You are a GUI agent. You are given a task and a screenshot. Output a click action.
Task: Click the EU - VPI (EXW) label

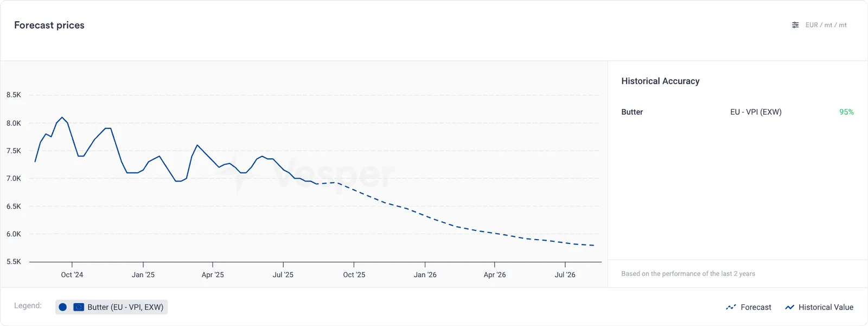coord(756,112)
